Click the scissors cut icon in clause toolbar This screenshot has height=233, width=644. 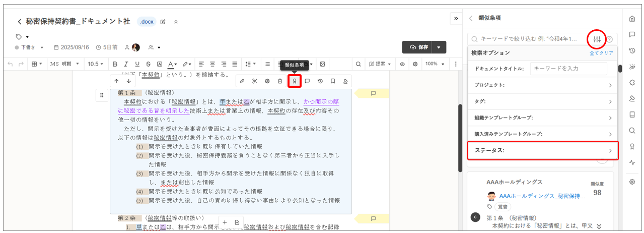coord(255,81)
